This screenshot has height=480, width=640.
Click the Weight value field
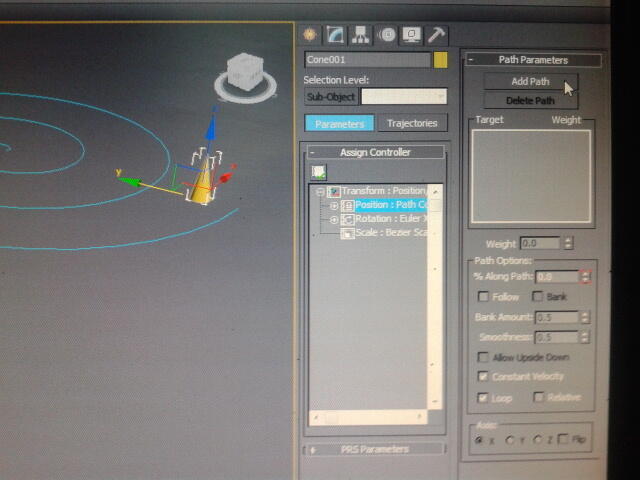541,243
